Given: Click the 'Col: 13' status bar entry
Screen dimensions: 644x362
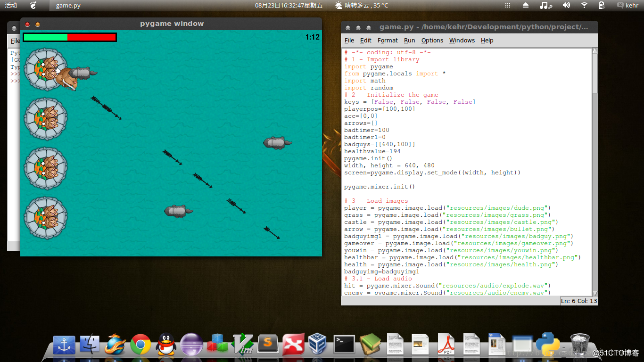Looking at the screenshot, I should click(587, 301).
